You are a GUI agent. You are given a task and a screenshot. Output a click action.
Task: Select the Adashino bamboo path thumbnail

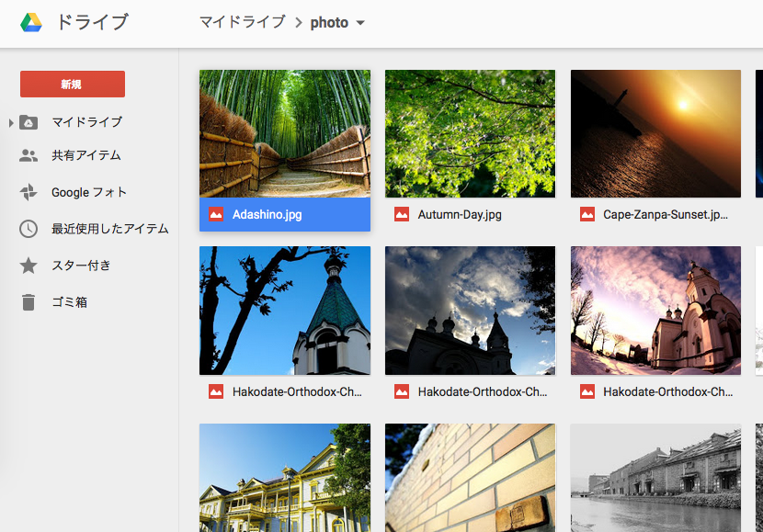pos(285,134)
